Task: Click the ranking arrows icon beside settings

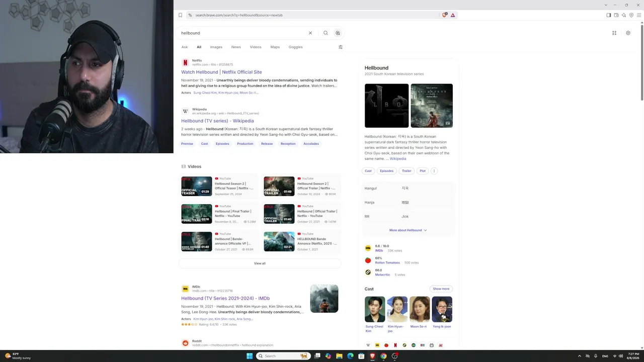Action: click(614, 33)
